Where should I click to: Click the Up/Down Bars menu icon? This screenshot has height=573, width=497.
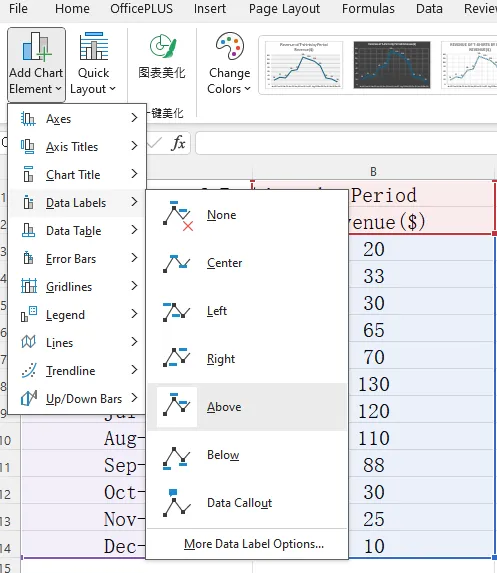coord(28,398)
